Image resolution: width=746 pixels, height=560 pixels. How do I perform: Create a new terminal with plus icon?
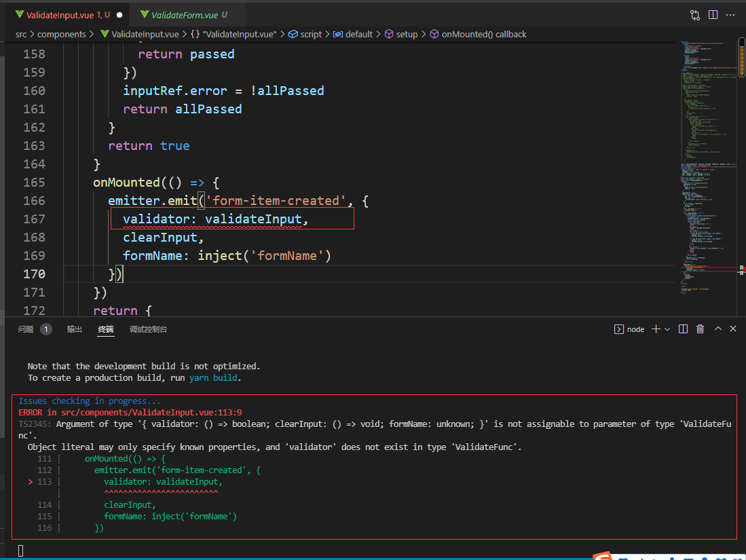coord(656,329)
